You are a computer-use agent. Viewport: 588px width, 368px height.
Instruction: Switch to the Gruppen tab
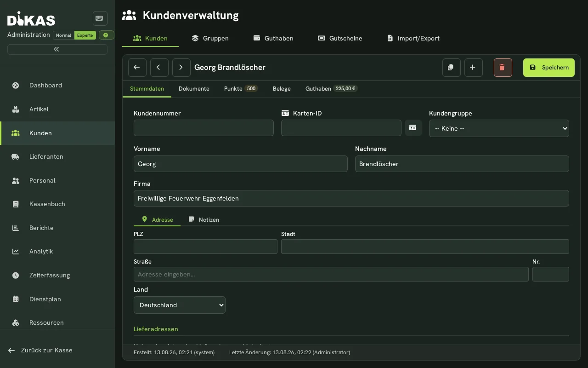pos(210,38)
